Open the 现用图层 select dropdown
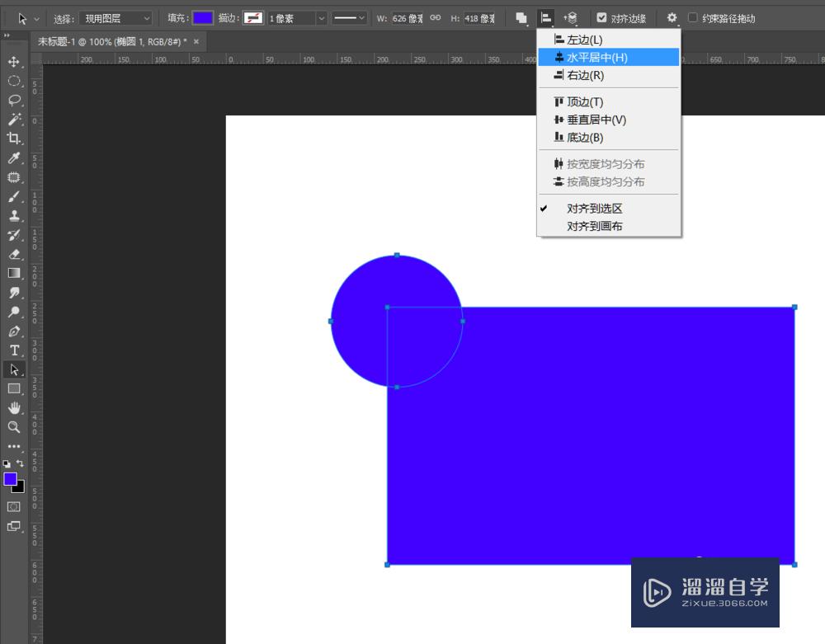This screenshot has width=825, height=644. tap(117, 18)
